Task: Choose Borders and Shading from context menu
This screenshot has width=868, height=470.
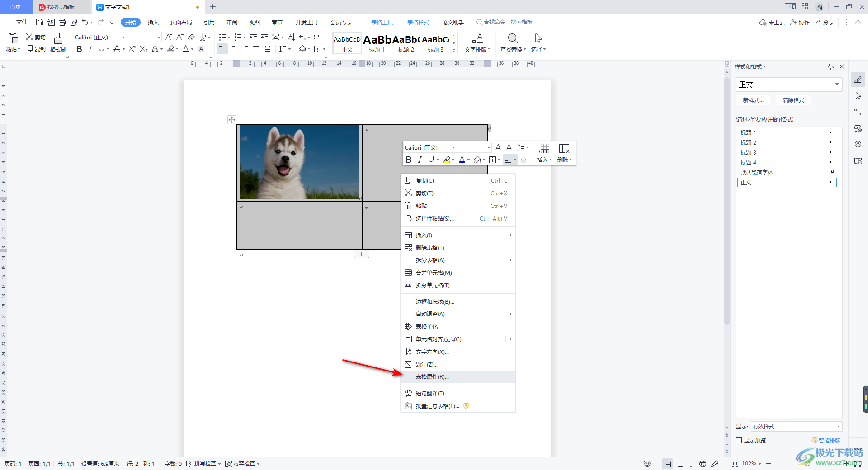Action: [x=458, y=301]
